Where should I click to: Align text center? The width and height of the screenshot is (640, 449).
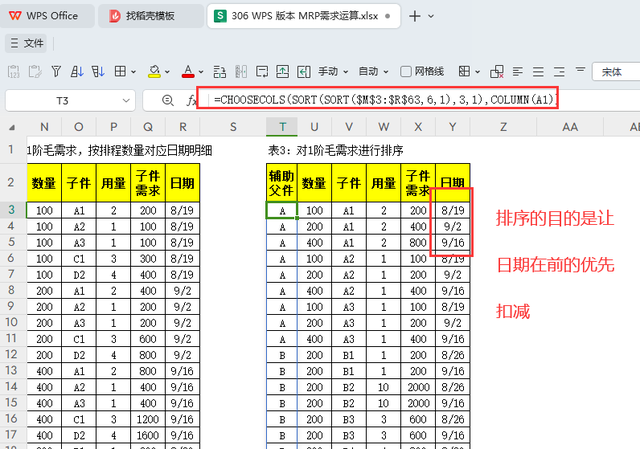click(538, 72)
